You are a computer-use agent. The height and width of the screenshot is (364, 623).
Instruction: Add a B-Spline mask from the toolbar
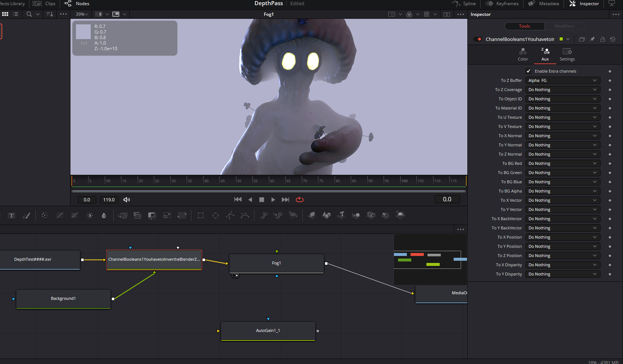pyautogui.click(x=245, y=215)
